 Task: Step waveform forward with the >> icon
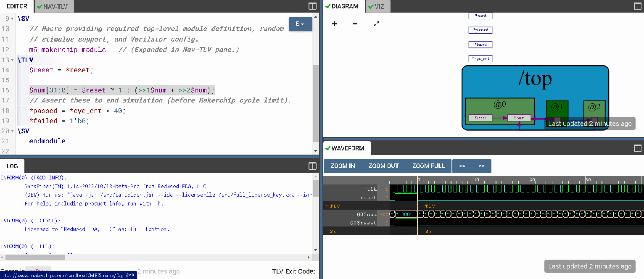(480, 166)
